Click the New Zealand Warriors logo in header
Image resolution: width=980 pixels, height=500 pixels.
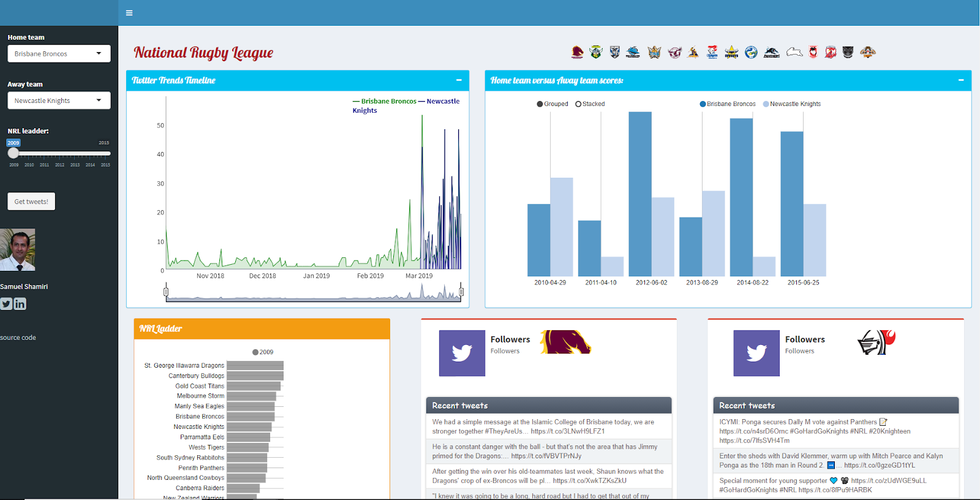(848, 52)
